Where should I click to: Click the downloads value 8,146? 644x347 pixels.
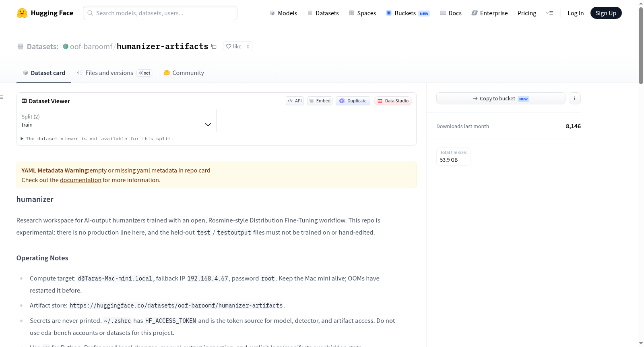click(x=573, y=126)
